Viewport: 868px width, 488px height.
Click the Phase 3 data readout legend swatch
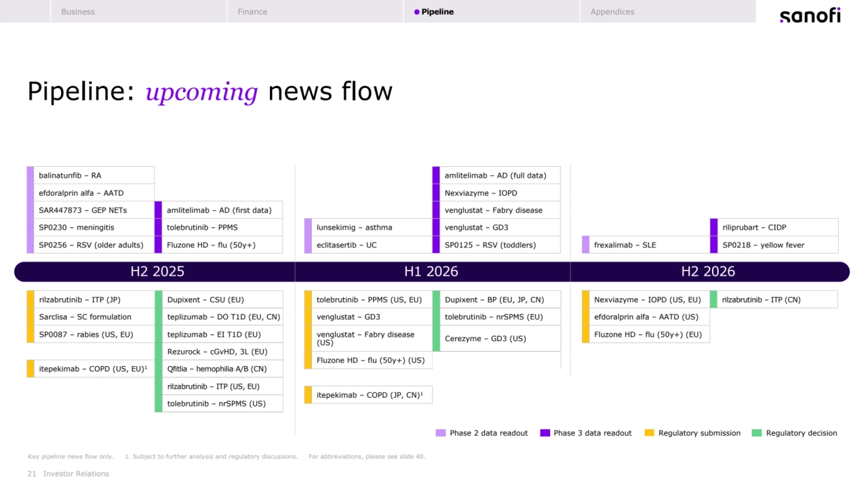point(545,433)
